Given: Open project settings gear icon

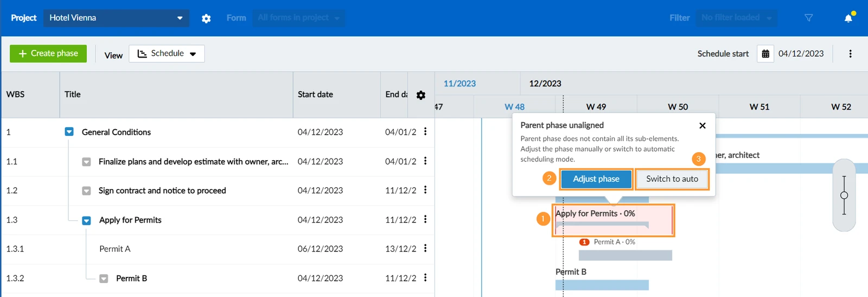Looking at the screenshot, I should click(206, 18).
